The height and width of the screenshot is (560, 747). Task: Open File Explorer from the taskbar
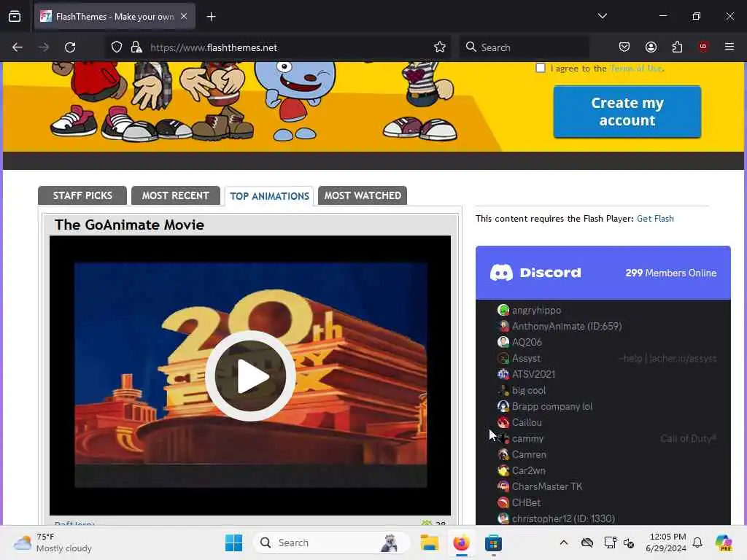point(429,542)
